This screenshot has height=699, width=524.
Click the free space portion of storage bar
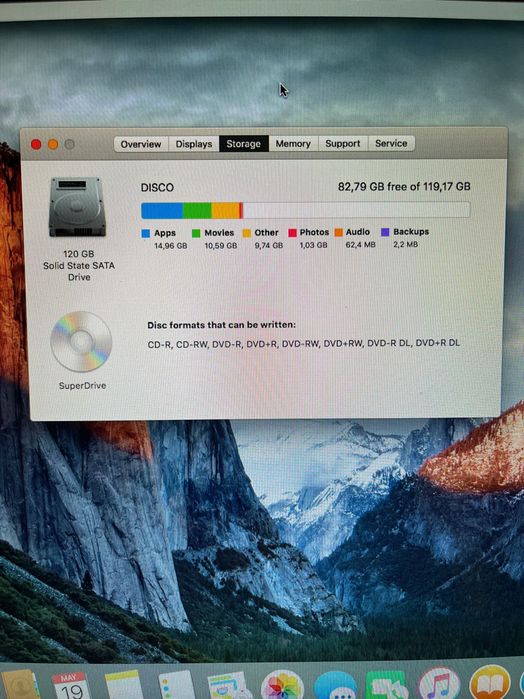356,210
